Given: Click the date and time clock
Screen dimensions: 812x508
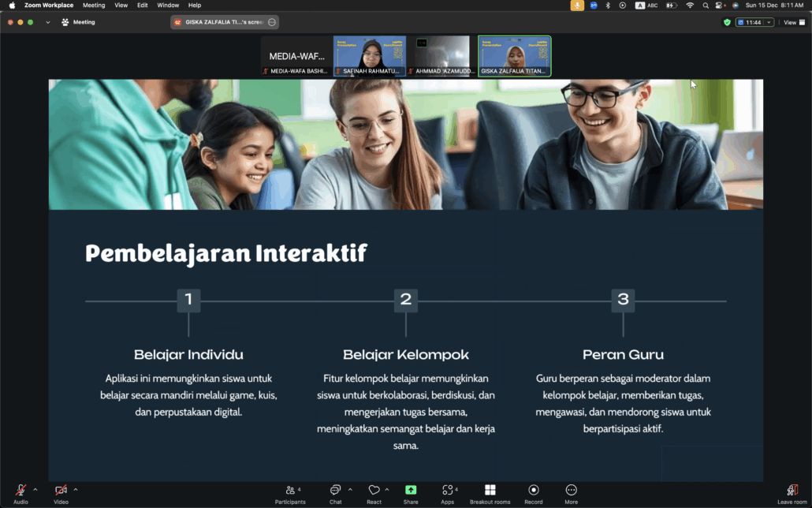Looking at the screenshot, I should [774, 6].
